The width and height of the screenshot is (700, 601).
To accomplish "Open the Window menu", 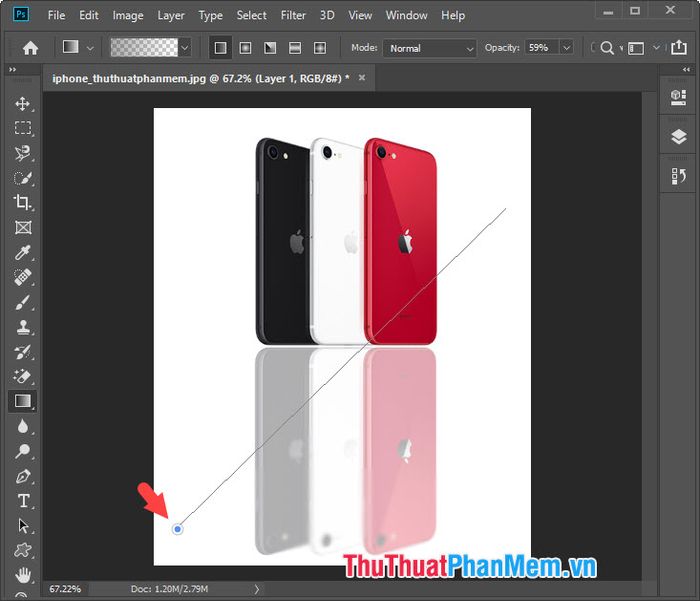I will pos(406,15).
